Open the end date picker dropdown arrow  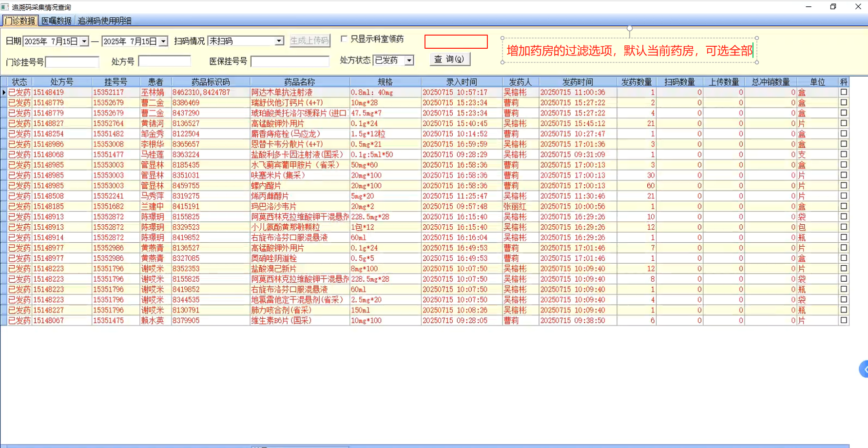(x=163, y=41)
